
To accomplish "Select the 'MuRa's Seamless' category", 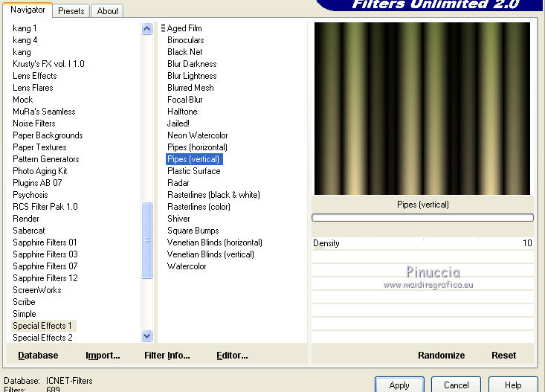I will pos(44,112).
